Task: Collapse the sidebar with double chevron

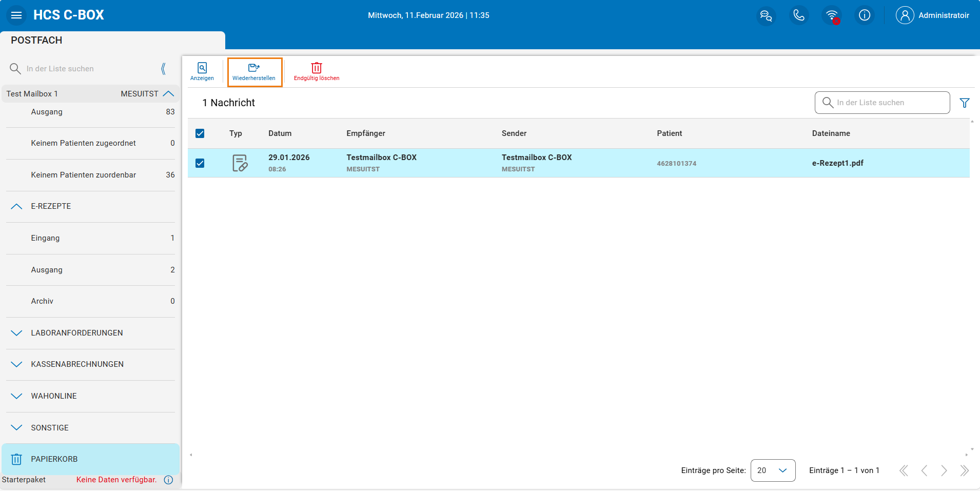Action: pyautogui.click(x=163, y=69)
